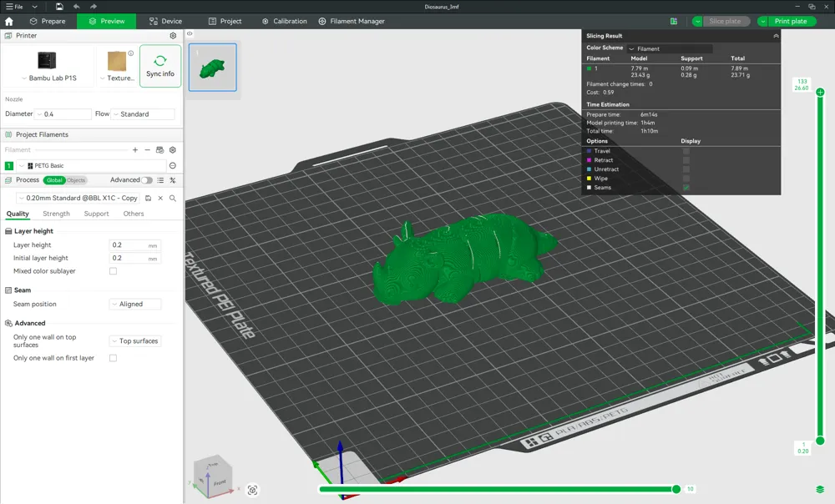Click the green filament 1 color swatch
This screenshot has width=835, height=504.
click(x=9, y=165)
